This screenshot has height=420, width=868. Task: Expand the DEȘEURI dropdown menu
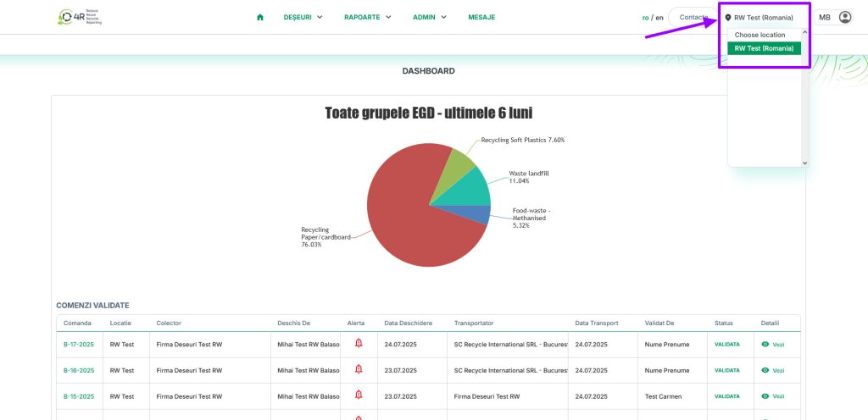[303, 17]
